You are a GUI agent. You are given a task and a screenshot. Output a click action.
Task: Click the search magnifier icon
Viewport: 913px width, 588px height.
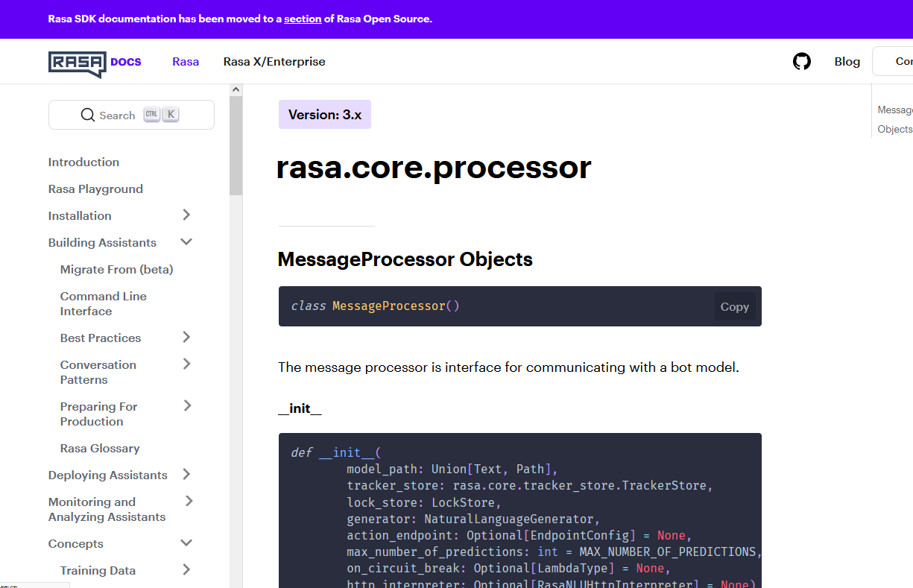(x=88, y=116)
